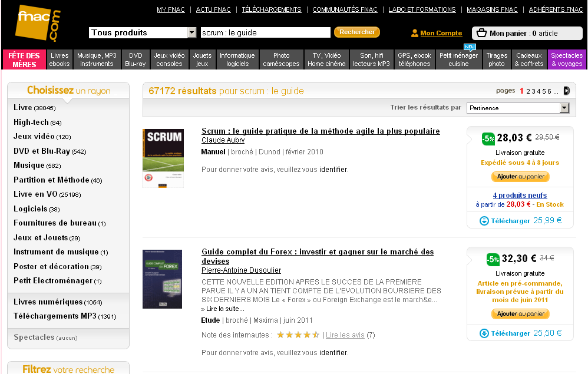Click the Mon Compte user icon

point(414,34)
